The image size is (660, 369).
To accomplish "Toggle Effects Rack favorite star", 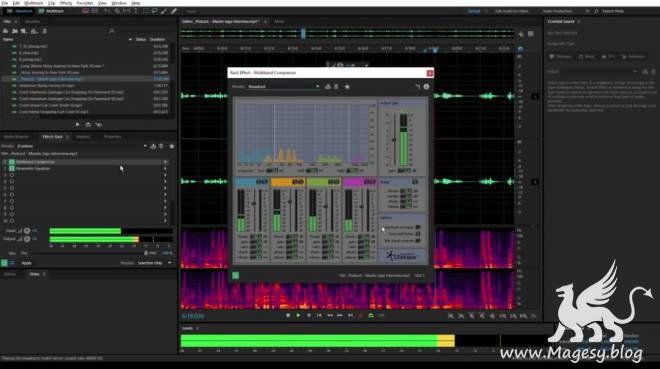I will [x=172, y=146].
